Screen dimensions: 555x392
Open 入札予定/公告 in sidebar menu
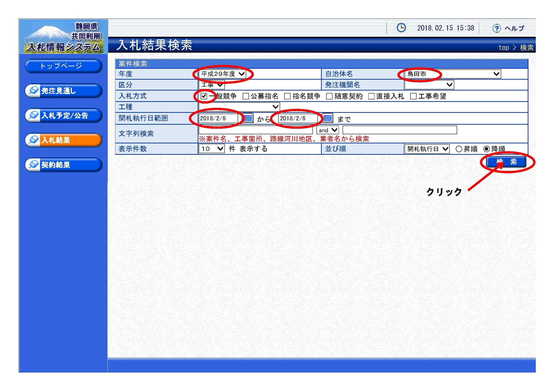click(x=63, y=115)
